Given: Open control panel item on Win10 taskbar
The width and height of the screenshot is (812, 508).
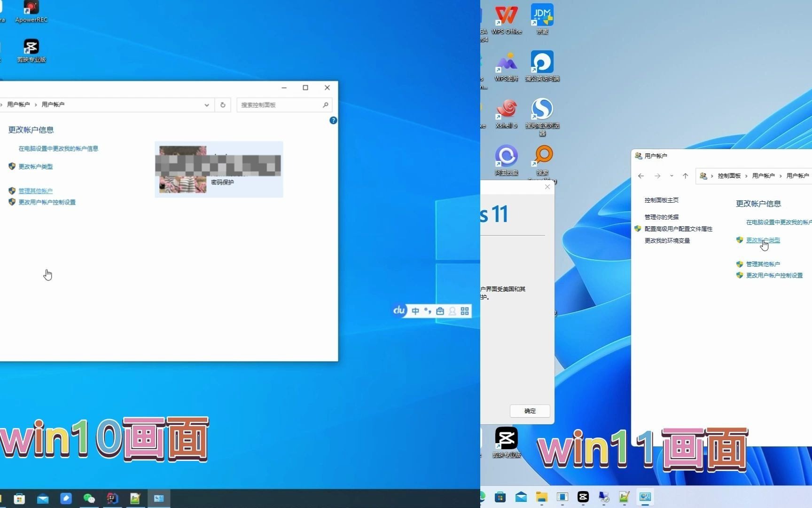Looking at the screenshot, I should (x=159, y=499).
